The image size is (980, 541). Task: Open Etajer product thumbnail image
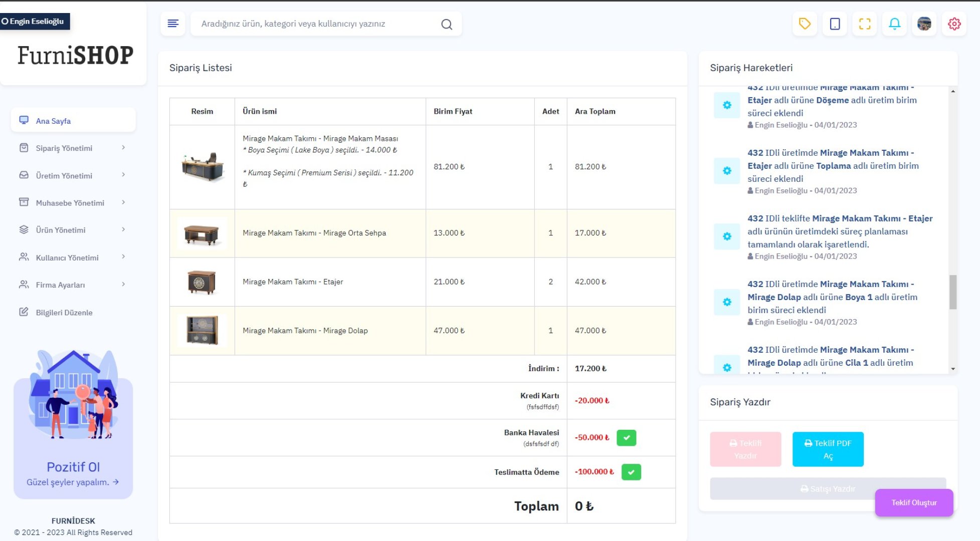202,282
